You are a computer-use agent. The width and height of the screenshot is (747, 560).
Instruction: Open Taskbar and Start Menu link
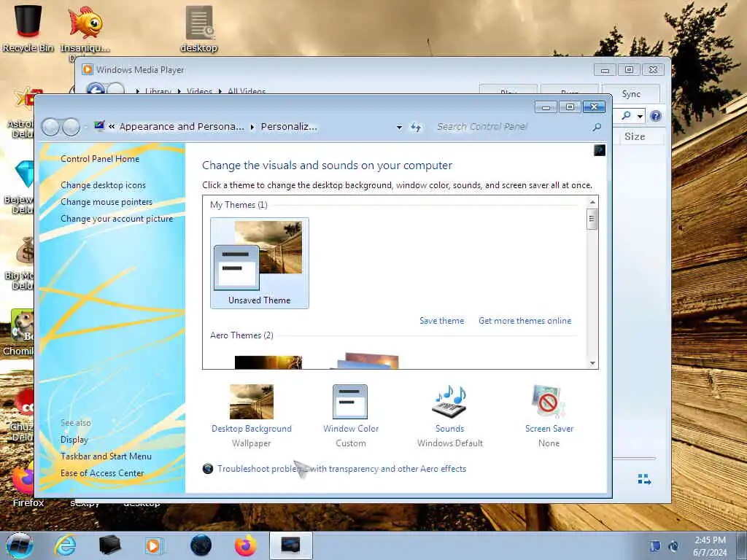[106, 456]
